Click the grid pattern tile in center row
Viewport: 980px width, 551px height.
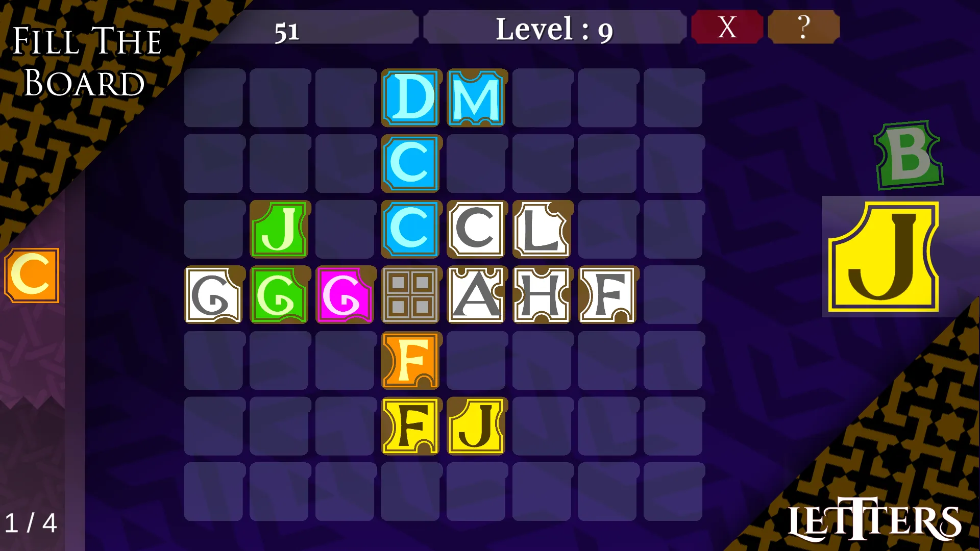(410, 295)
